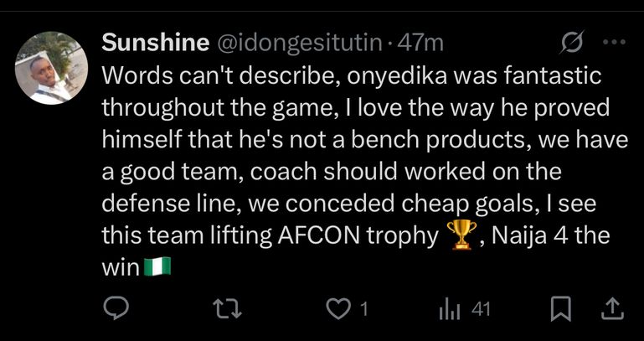The width and height of the screenshot is (644, 341).
Task: Open the three-dot more options menu
Action: pyautogui.click(x=614, y=41)
